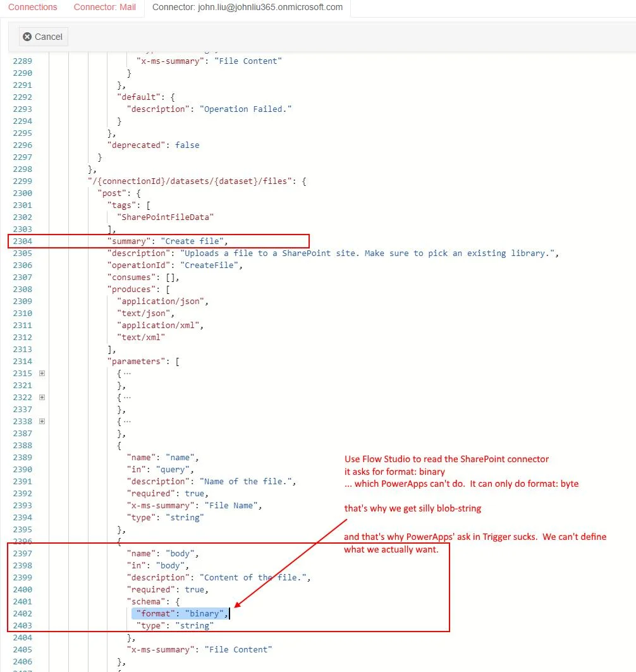The height and width of the screenshot is (672, 636).
Task: Click the "deprecated": false line
Action: pos(153,145)
